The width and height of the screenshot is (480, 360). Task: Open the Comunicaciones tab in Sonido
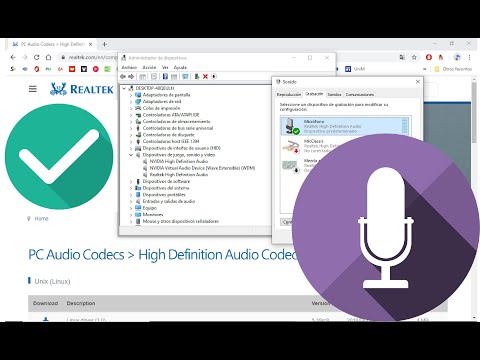(x=359, y=95)
